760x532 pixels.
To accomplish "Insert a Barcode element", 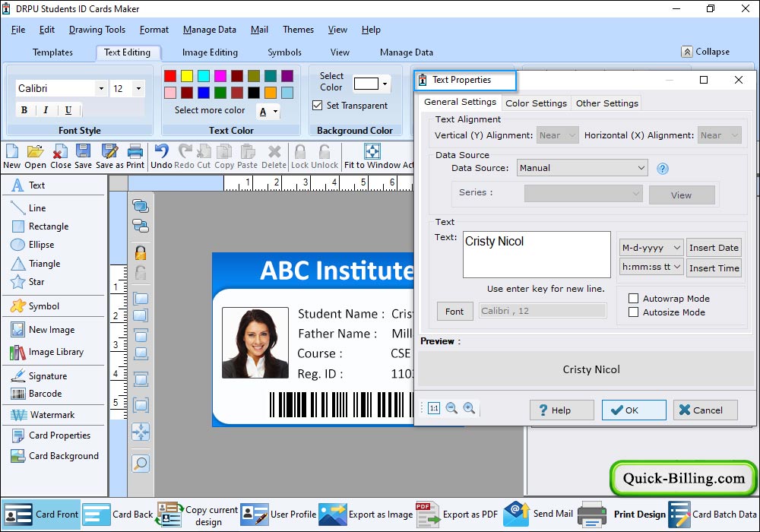I will (x=36, y=394).
